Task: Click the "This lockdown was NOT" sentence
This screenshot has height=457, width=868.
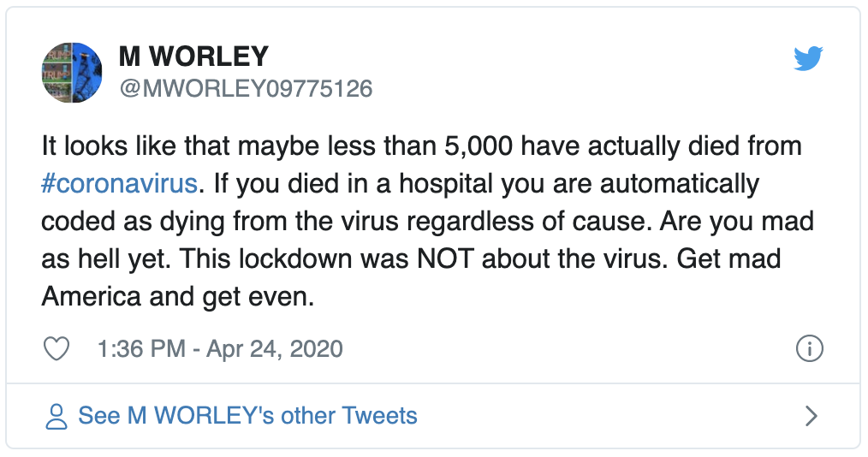Action: pyautogui.click(x=327, y=259)
